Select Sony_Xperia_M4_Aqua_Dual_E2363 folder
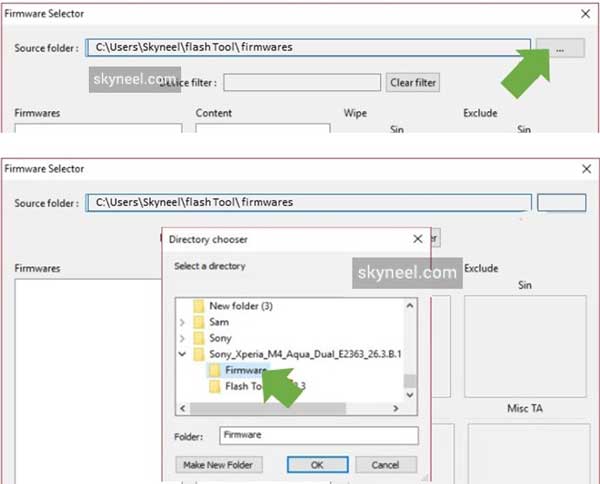The width and height of the screenshot is (600, 484). click(305, 354)
